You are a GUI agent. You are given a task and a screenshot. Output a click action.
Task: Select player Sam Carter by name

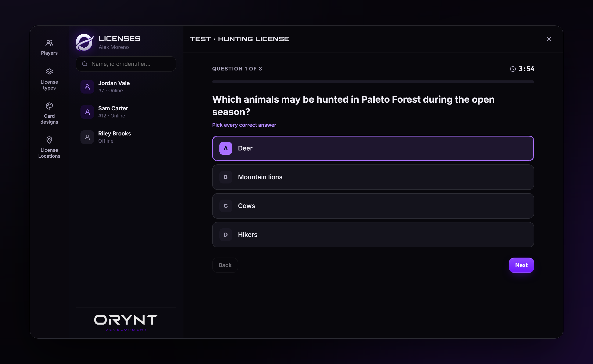pyautogui.click(x=113, y=108)
